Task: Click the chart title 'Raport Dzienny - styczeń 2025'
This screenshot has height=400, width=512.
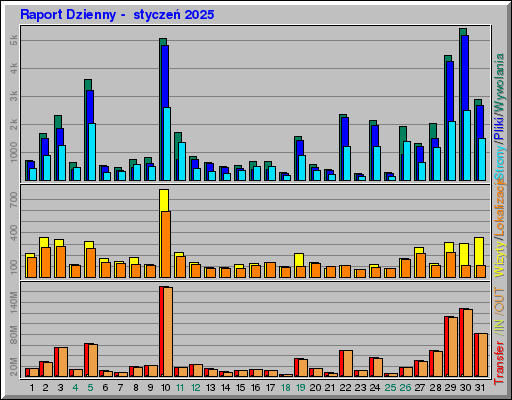Action: point(117,15)
